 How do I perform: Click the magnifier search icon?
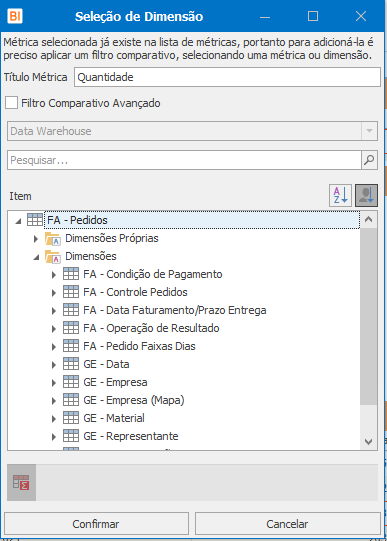(x=369, y=160)
